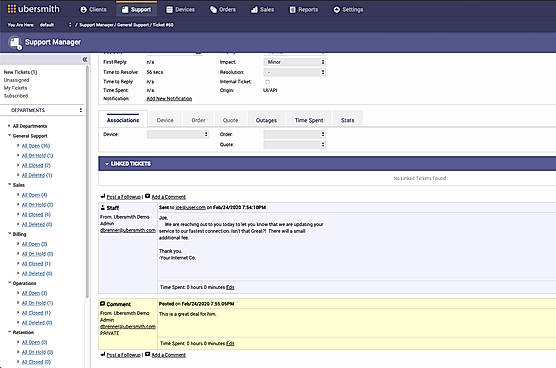
Task: Switch to the Stats tab
Action: coord(347,120)
